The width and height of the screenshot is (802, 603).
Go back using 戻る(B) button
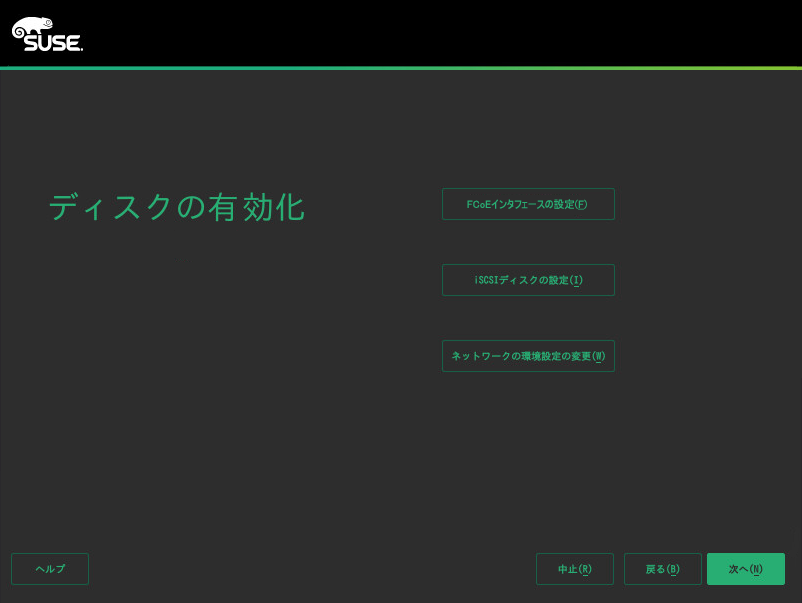pyautogui.click(x=662, y=569)
